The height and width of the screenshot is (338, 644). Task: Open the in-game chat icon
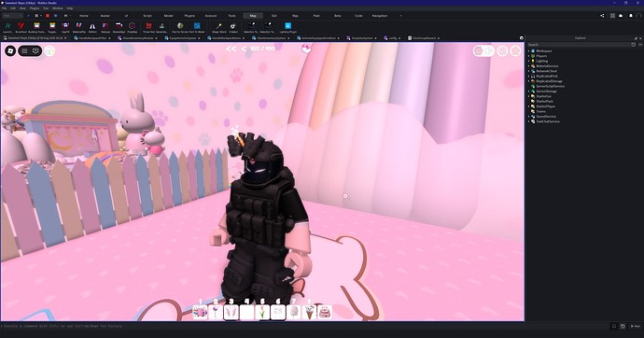pyautogui.click(x=35, y=51)
